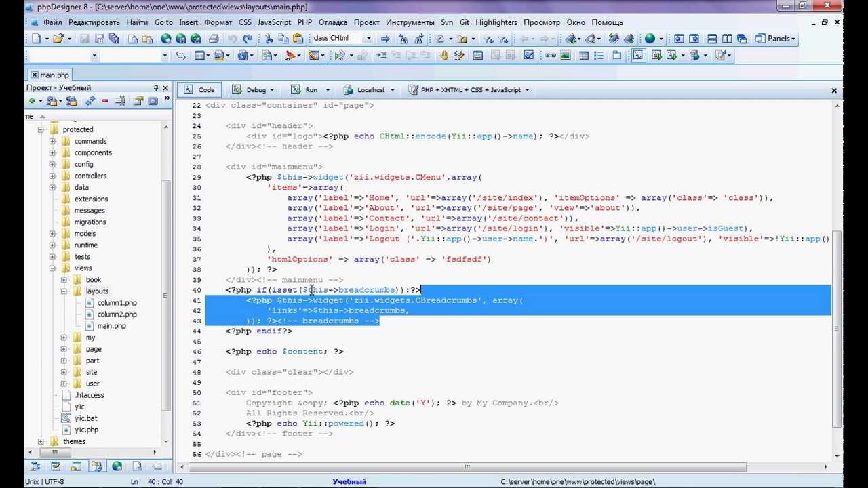The image size is (868, 488).
Task: Click the Run button
Action: [304, 90]
